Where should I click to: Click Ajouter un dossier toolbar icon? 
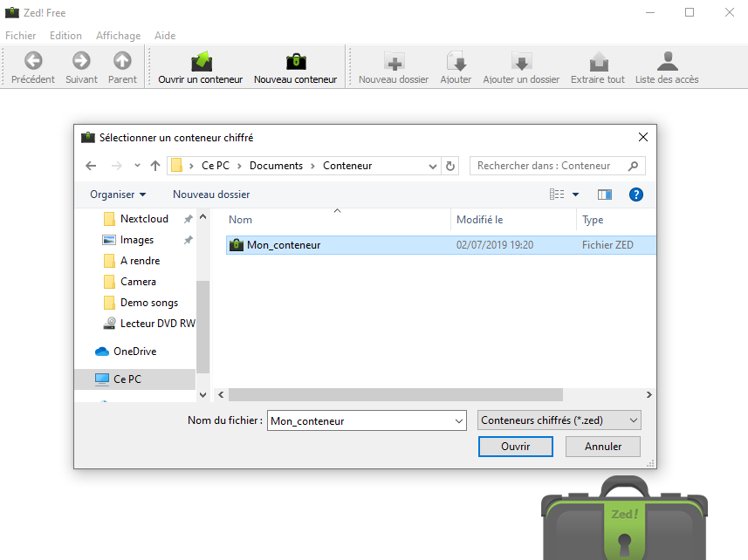pyautogui.click(x=521, y=61)
